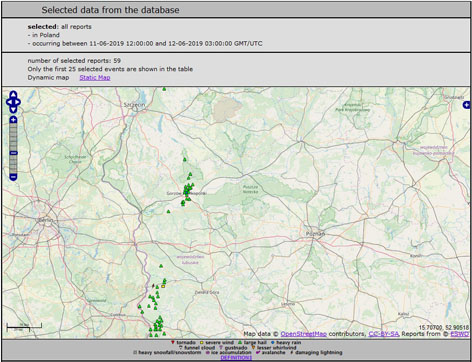This screenshot has width=472, height=362.
Task: Pan the map south with the down arrow
Action: [13, 109]
